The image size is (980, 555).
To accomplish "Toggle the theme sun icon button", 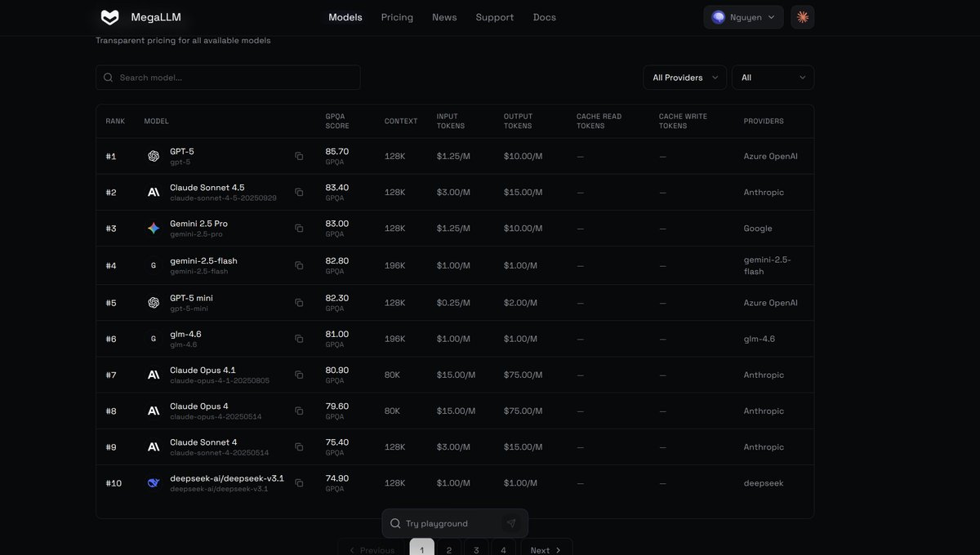I will 803,17.
